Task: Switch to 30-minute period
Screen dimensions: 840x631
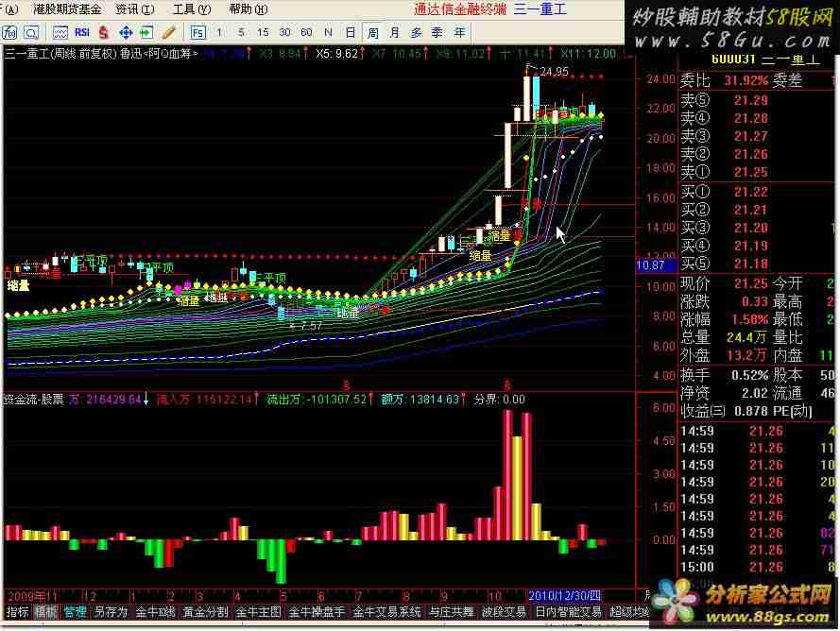Action: 285,33
